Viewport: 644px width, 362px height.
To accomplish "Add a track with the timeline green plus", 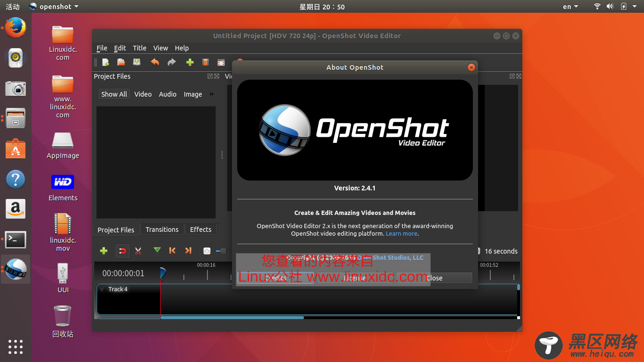I will coord(104,251).
